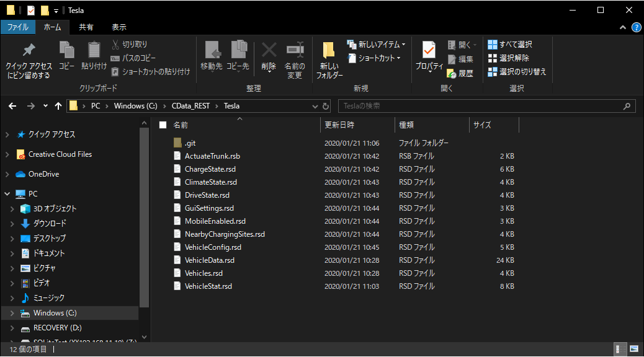This screenshot has width=644, height=357.
Task: Refresh the Tesla folder view
Action: click(326, 106)
